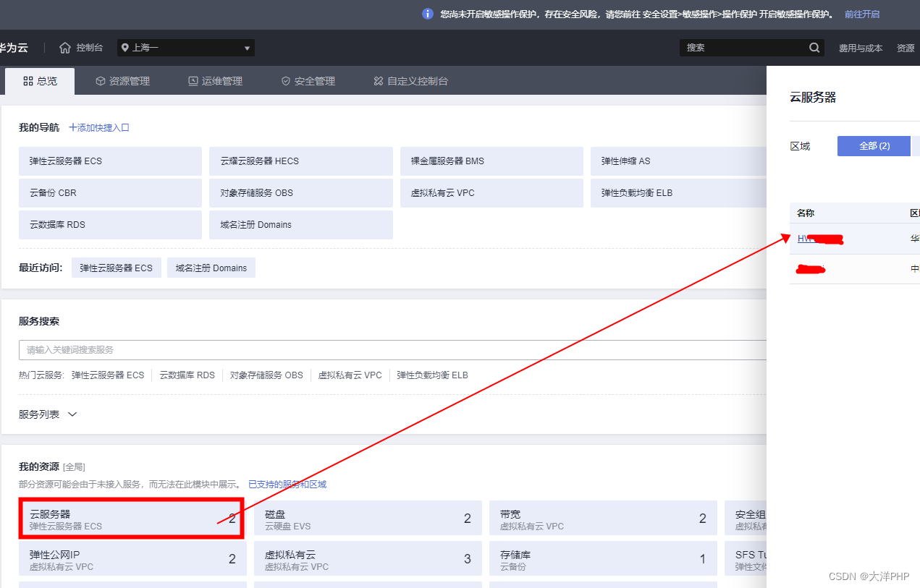Open 对象存储服务 OBS navigation shortcut

[x=301, y=193]
